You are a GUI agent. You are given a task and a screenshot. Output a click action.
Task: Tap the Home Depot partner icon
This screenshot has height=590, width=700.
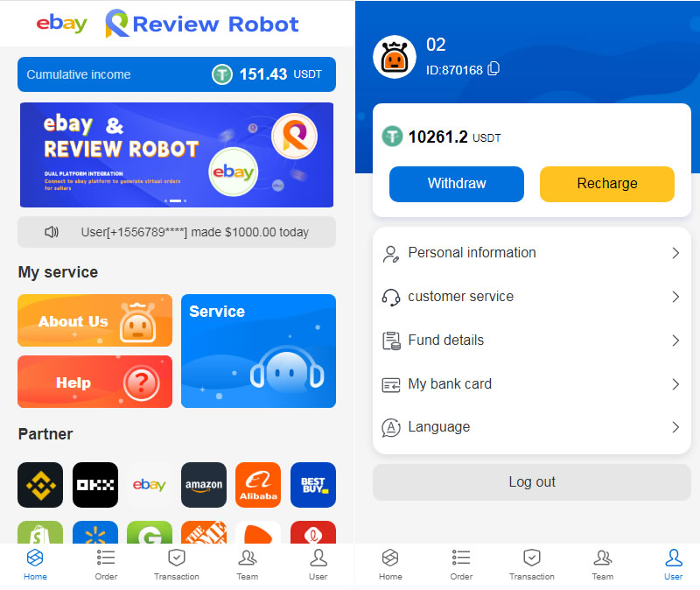coord(204,532)
